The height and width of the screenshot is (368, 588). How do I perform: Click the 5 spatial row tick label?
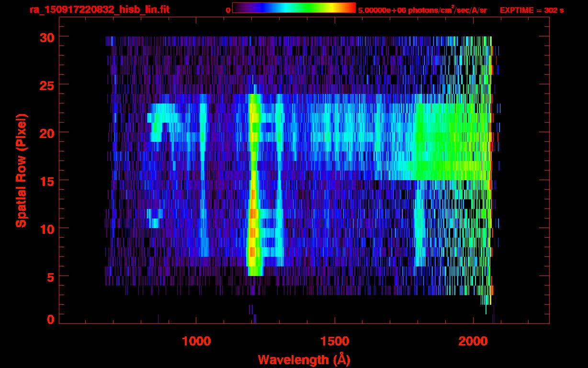[x=51, y=276]
